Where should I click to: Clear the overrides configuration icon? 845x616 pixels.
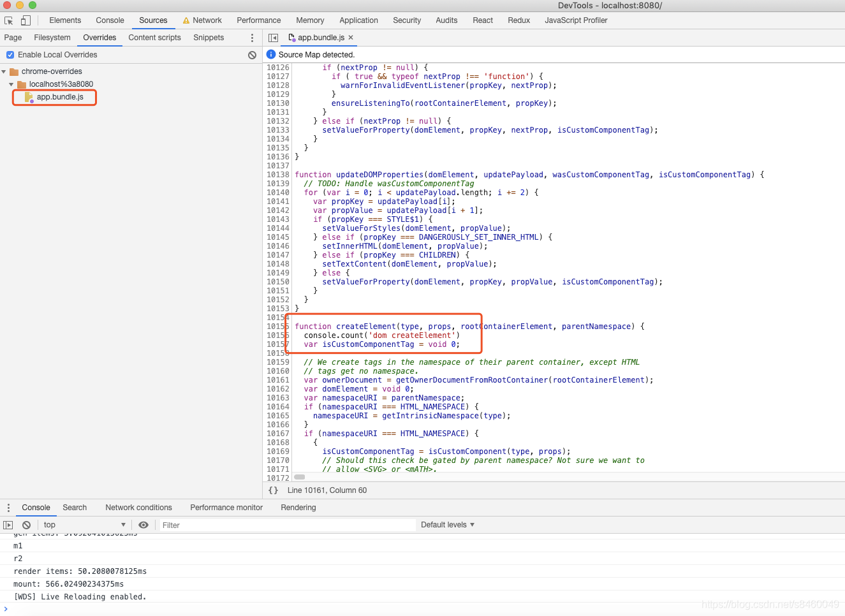click(253, 55)
